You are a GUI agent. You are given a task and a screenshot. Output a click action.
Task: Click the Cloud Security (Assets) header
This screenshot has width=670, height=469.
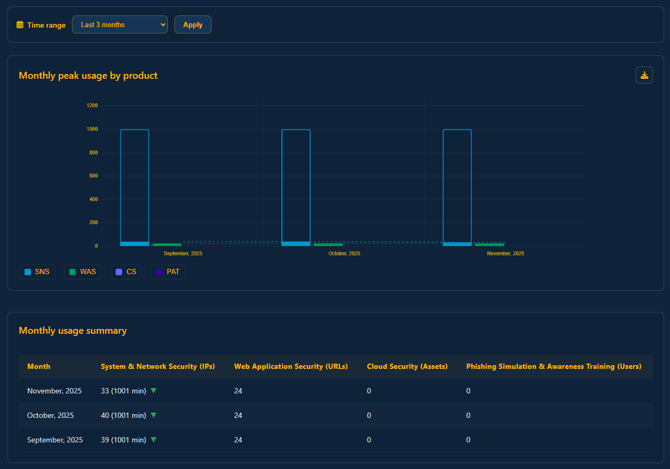(x=406, y=367)
